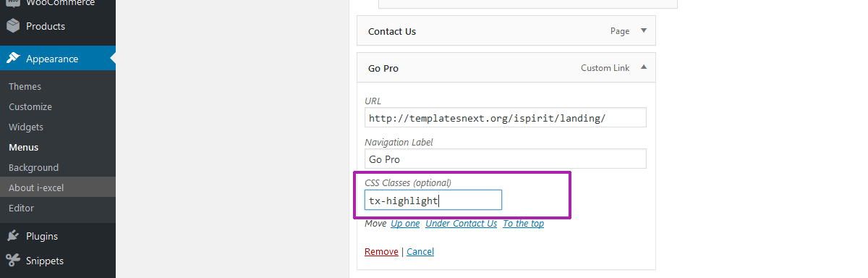Click the CSS Classes text field
The image size is (868, 278).
coord(433,200)
